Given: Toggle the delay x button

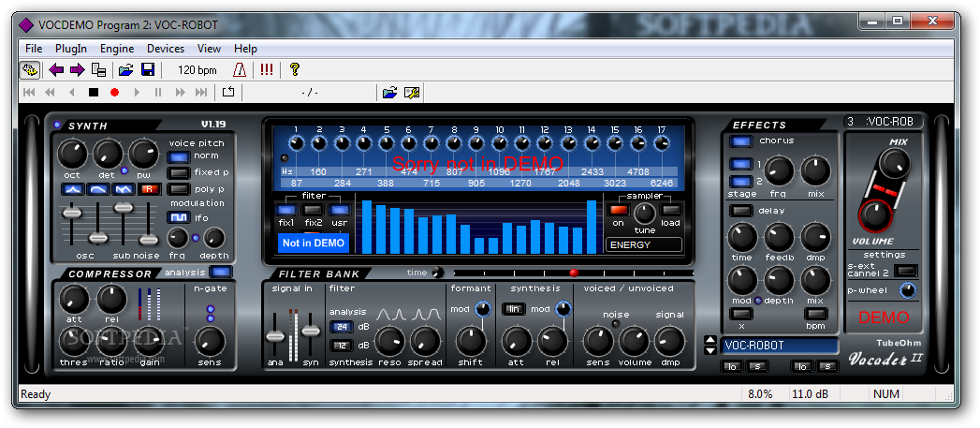Looking at the screenshot, I should pos(741,314).
